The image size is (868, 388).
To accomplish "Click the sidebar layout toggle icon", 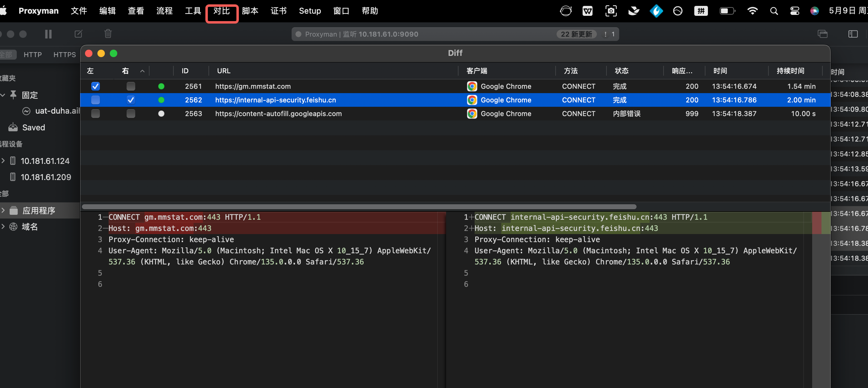I will tap(853, 34).
